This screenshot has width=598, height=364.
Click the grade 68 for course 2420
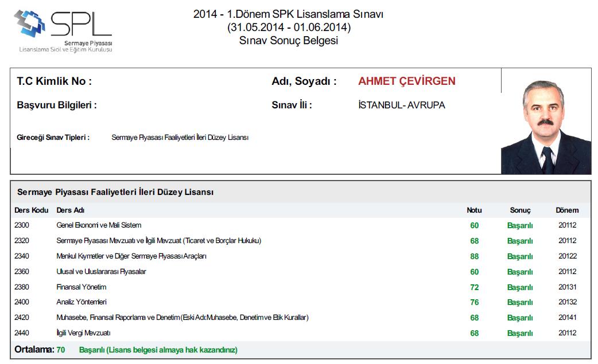(x=475, y=318)
